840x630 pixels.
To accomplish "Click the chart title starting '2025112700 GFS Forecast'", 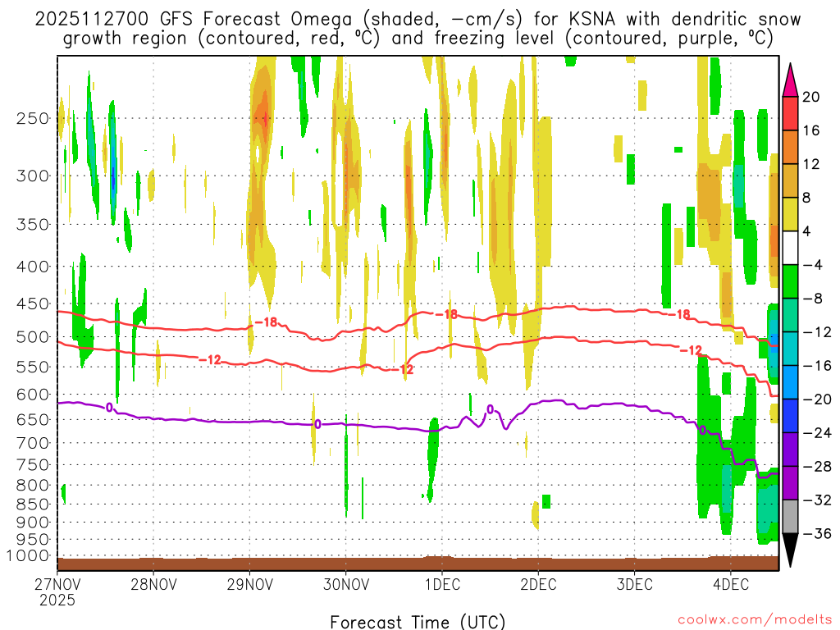I will (418, 29).
